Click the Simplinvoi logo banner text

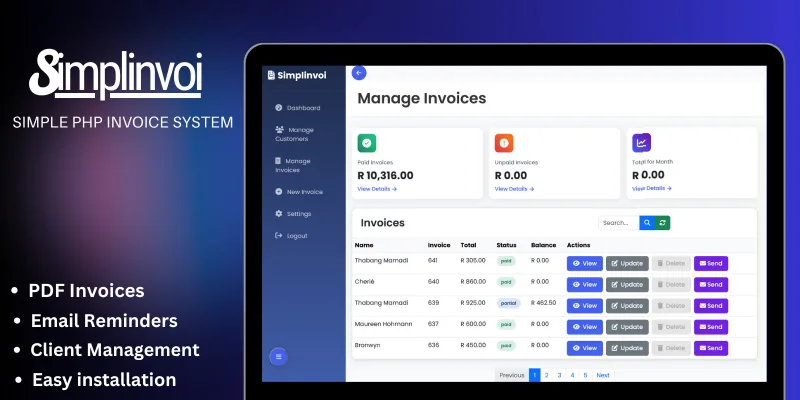pyautogui.click(x=116, y=74)
